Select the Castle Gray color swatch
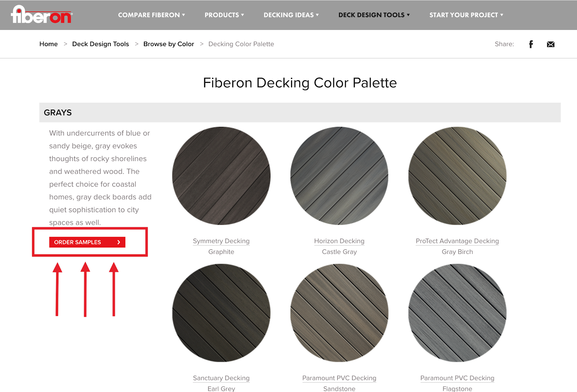This screenshot has height=392, width=577. click(339, 176)
